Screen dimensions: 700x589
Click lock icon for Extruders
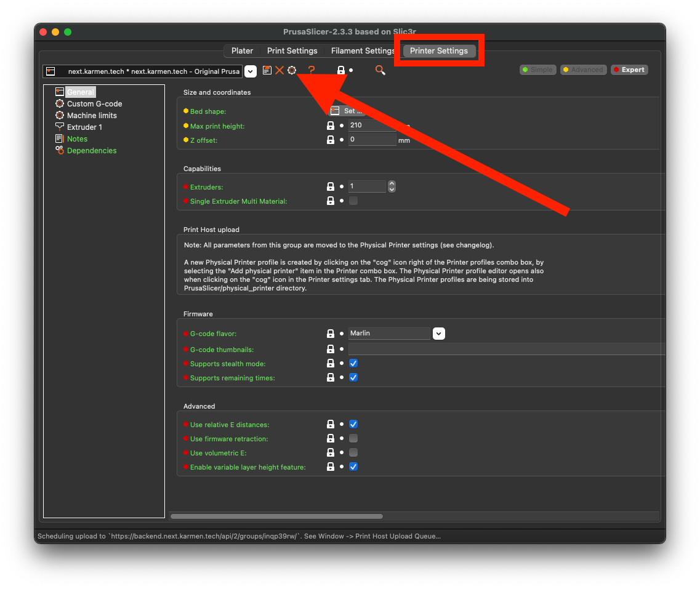[x=331, y=186]
